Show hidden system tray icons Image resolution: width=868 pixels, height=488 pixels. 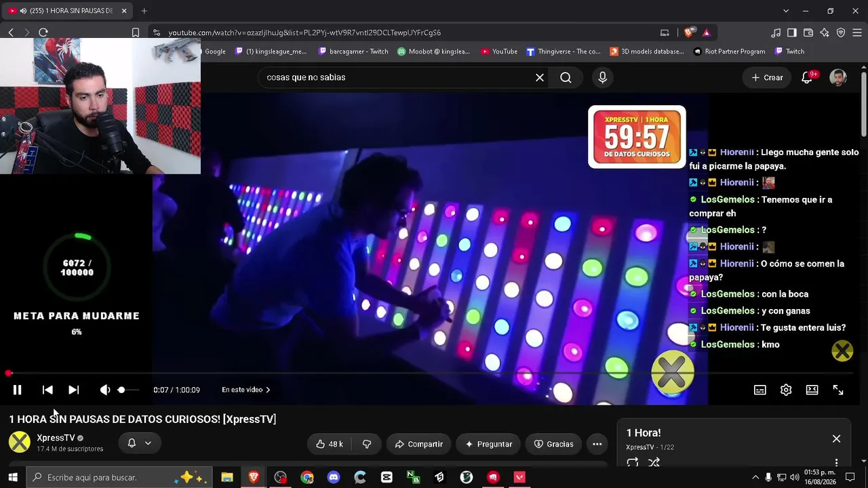755,477
